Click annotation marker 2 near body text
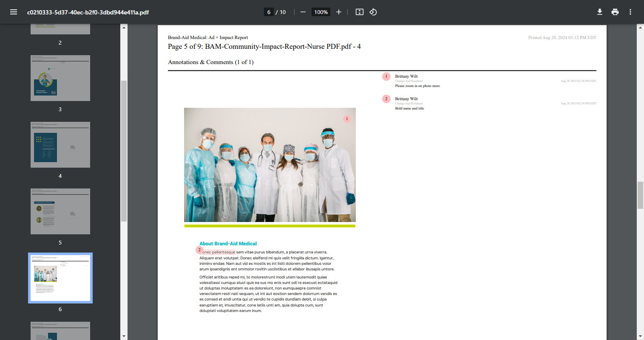 [199, 250]
